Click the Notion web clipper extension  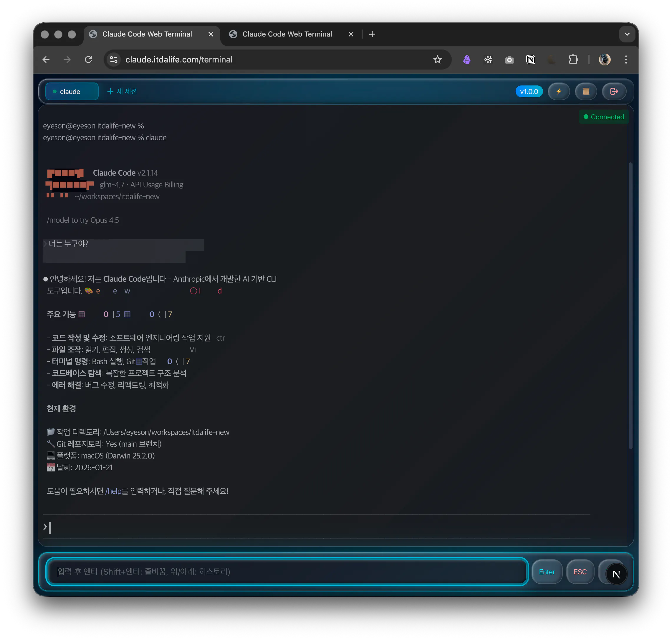pyautogui.click(x=531, y=60)
